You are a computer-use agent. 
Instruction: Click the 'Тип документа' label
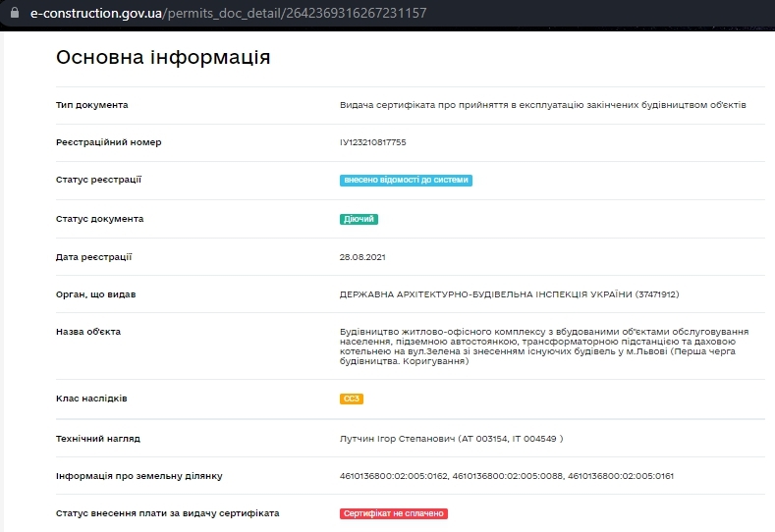click(92, 105)
